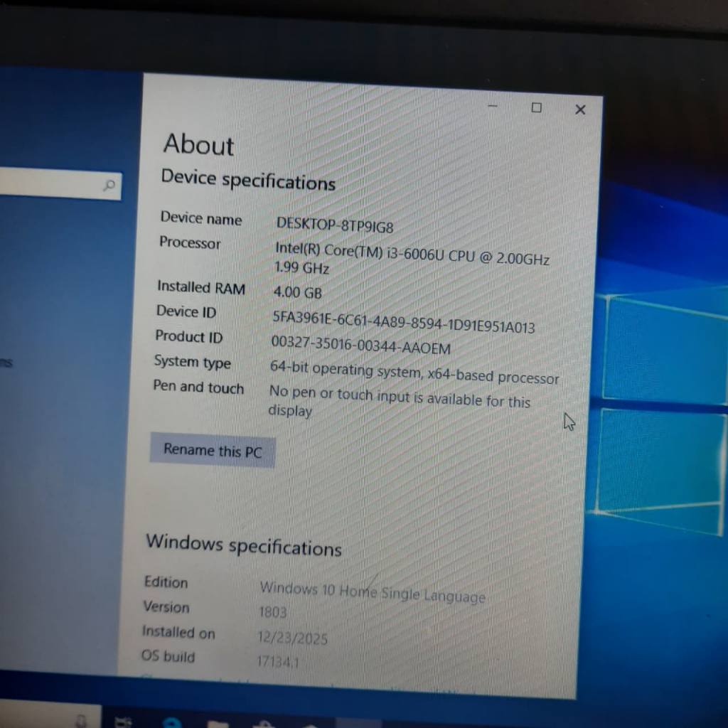Click the "System type" label

[192, 362]
